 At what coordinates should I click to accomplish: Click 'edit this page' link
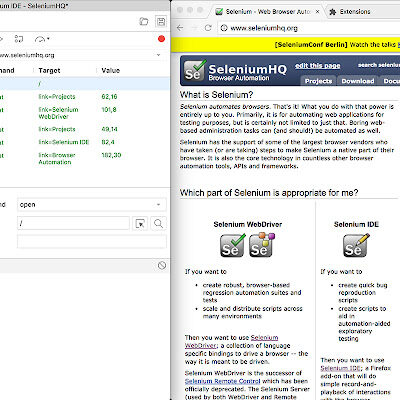(317, 66)
